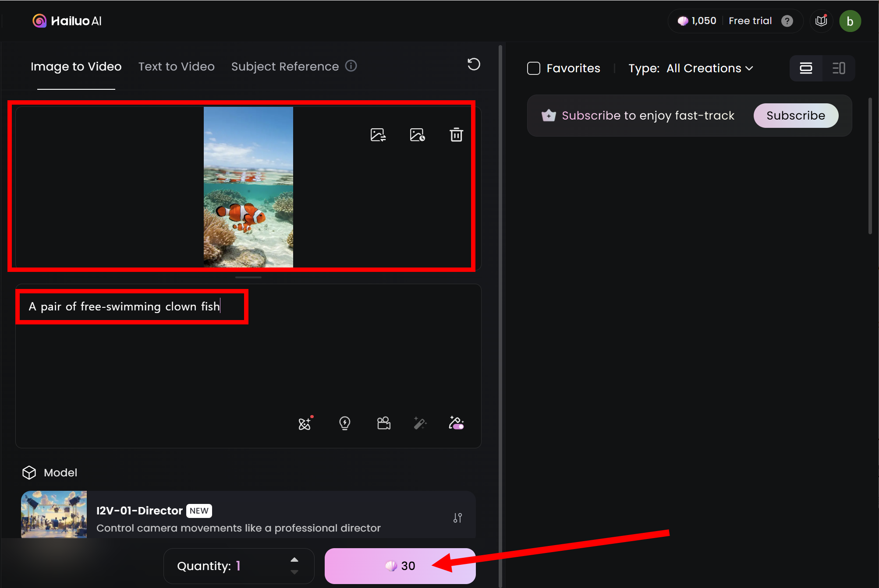Open the model settings sliders icon
Screen dimensions: 879x588
(x=457, y=518)
